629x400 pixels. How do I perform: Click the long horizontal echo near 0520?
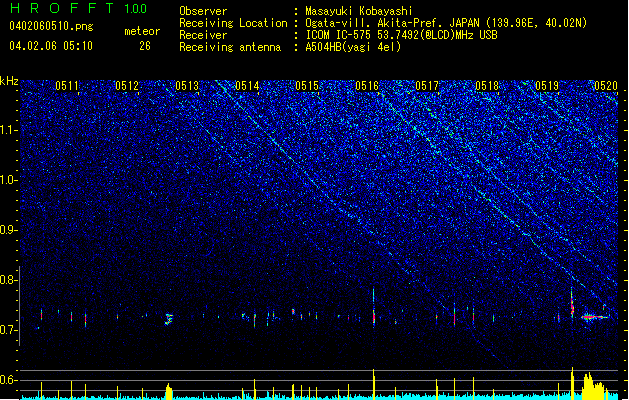[595, 317]
